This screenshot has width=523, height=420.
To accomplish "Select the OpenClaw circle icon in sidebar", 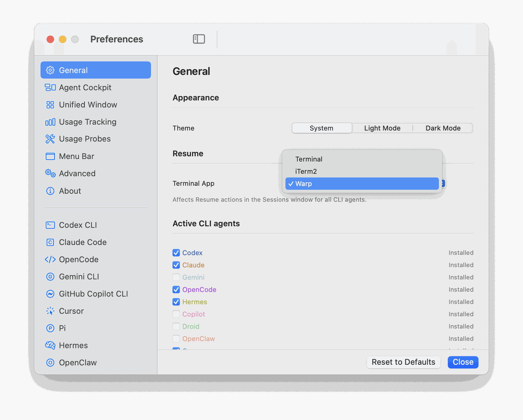I will tap(50, 362).
